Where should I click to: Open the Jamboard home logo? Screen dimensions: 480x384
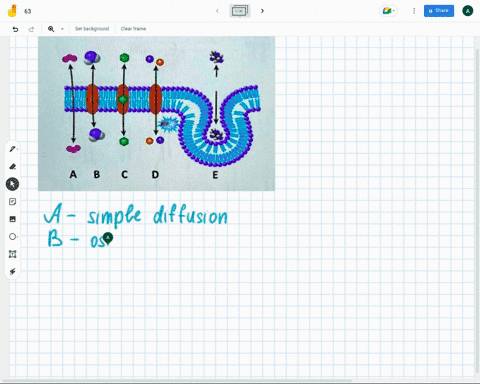12,11
